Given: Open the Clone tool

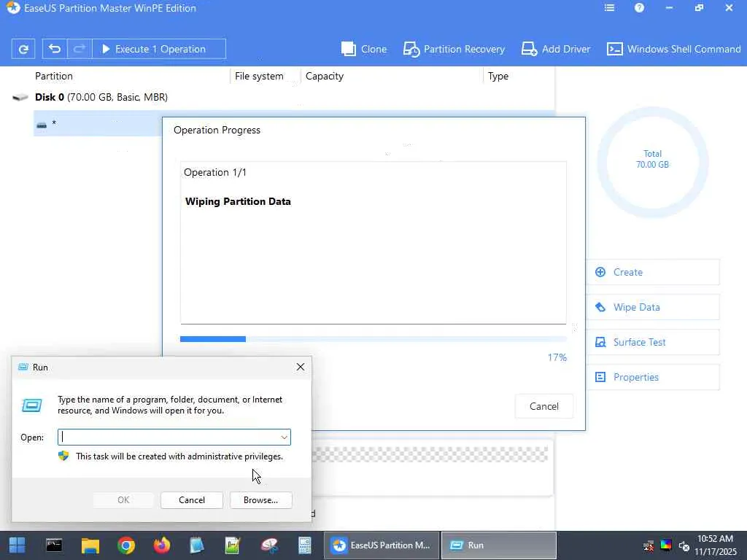Looking at the screenshot, I should click(x=364, y=49).
